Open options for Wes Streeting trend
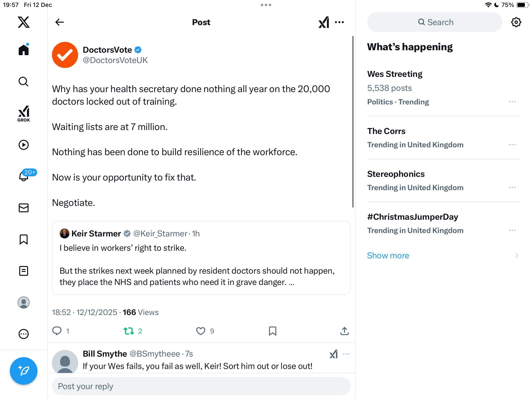 coord(512,102)
